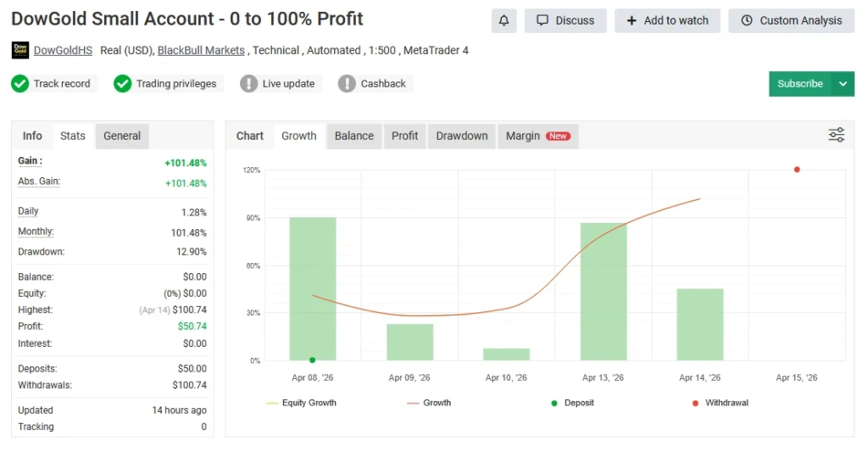Click the Gain label with dotted underline
Image resolution: width=868 pixels, height=452 pixels.
[30, 161]
